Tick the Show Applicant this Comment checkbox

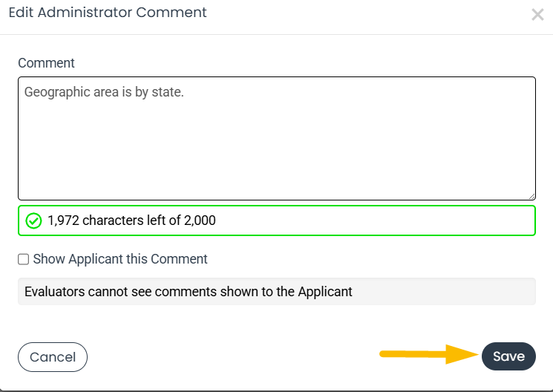point(23,259)
